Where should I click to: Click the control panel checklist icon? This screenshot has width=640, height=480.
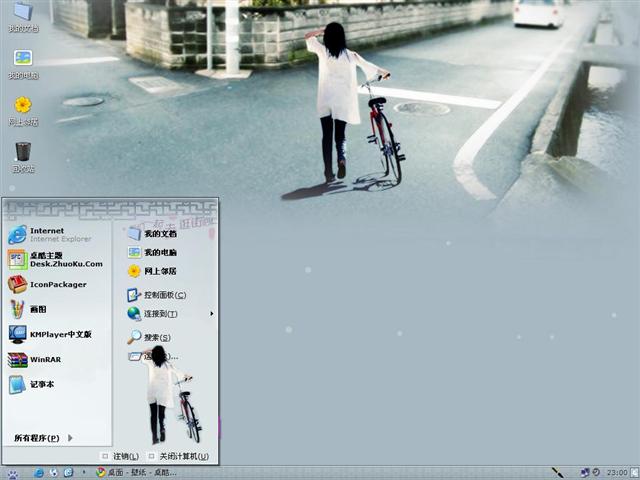point(134,295)
